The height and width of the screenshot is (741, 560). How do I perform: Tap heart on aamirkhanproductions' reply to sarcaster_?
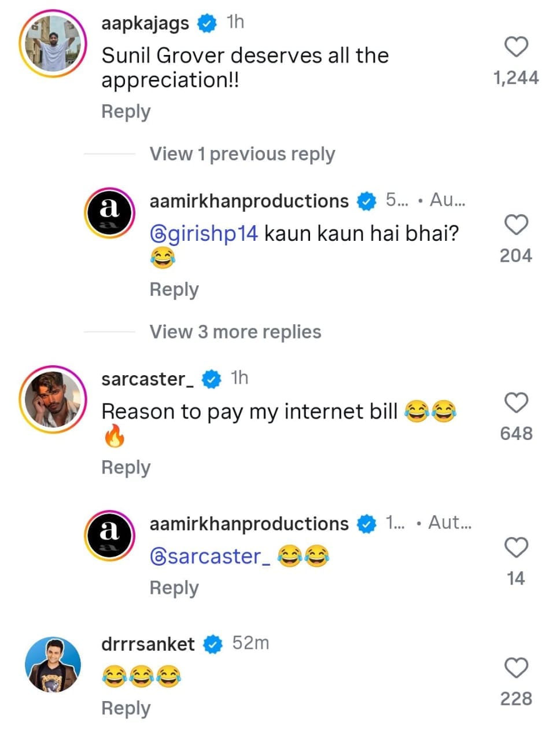coord(516,548)
